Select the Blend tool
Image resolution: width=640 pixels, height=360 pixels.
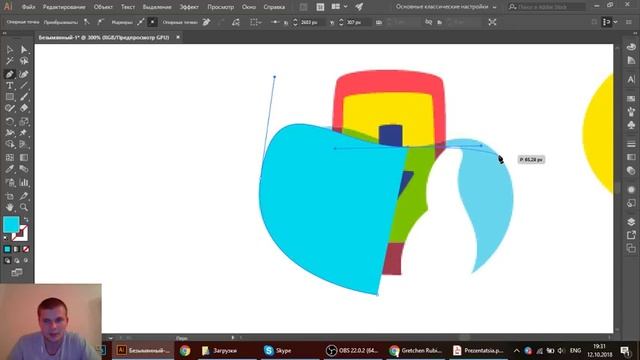24,169
